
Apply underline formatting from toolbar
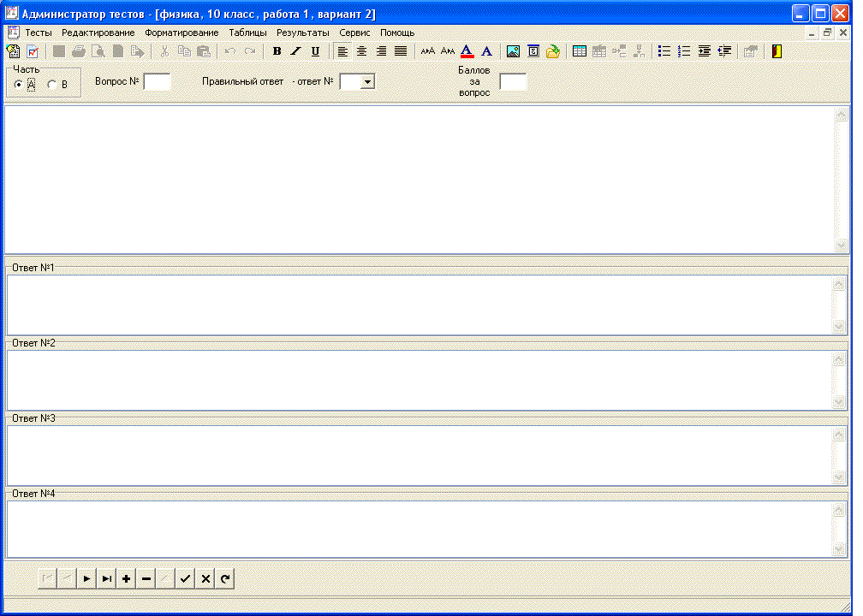tap(315, 51)
